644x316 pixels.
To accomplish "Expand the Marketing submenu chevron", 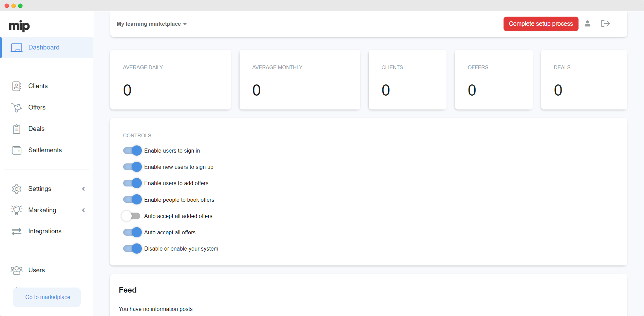I will click(x=83, y=210).
